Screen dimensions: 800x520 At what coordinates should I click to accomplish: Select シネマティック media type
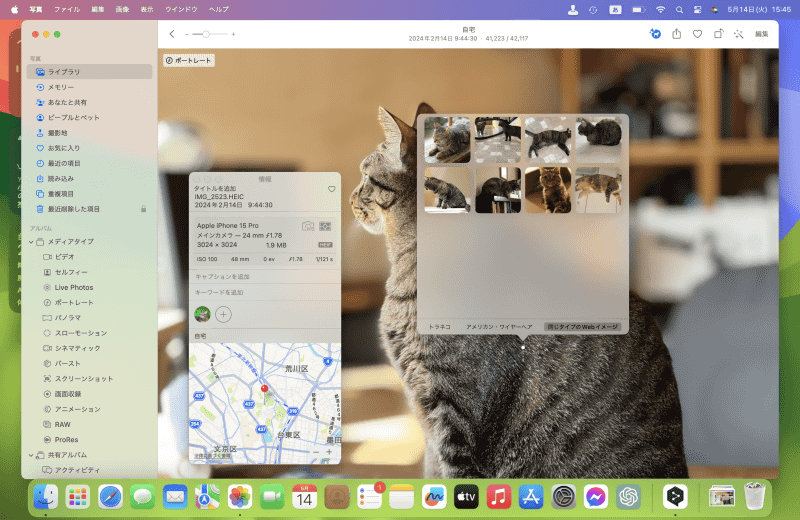(89, 348)
